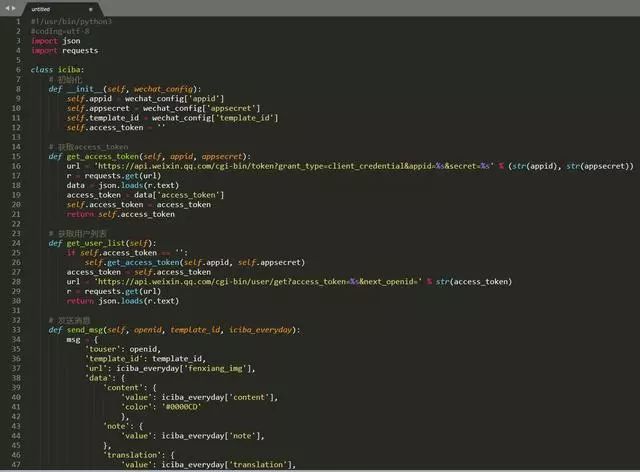640x472 pixels.
Task: Select the untitled file tab
Action: [x=61, y=9]
